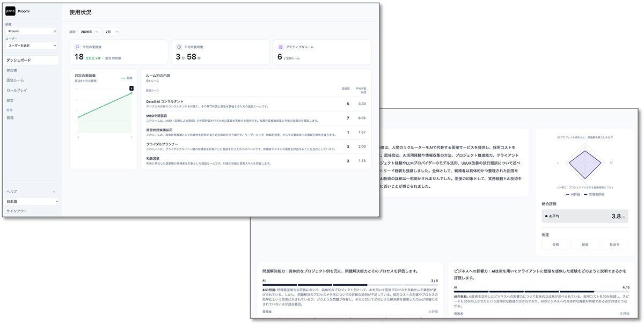
Task: Open the 7月 month dropdown
Action: click(x=112, y=32)
